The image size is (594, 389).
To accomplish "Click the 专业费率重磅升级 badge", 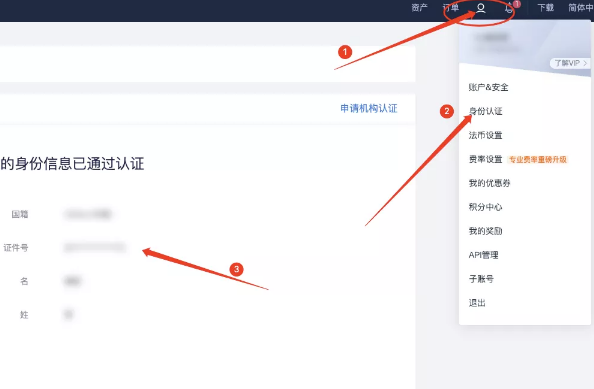I will 538,159.
